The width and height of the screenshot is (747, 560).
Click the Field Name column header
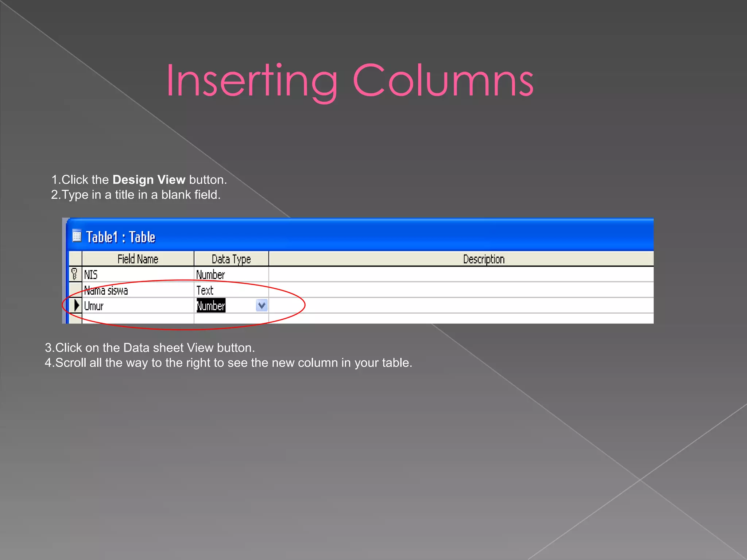tap(138, 259)
